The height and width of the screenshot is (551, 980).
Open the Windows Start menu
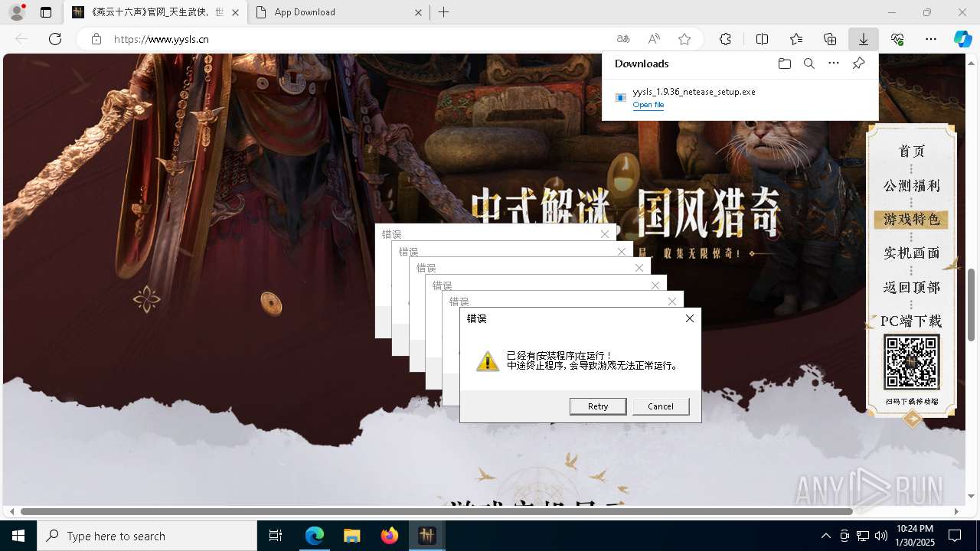[x=18, y=536]
